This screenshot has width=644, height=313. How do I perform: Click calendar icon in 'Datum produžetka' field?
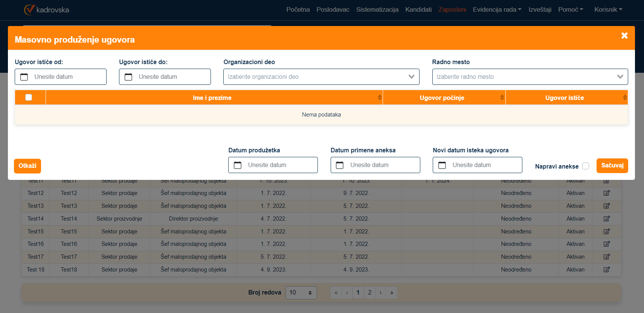tap(238, 165)
